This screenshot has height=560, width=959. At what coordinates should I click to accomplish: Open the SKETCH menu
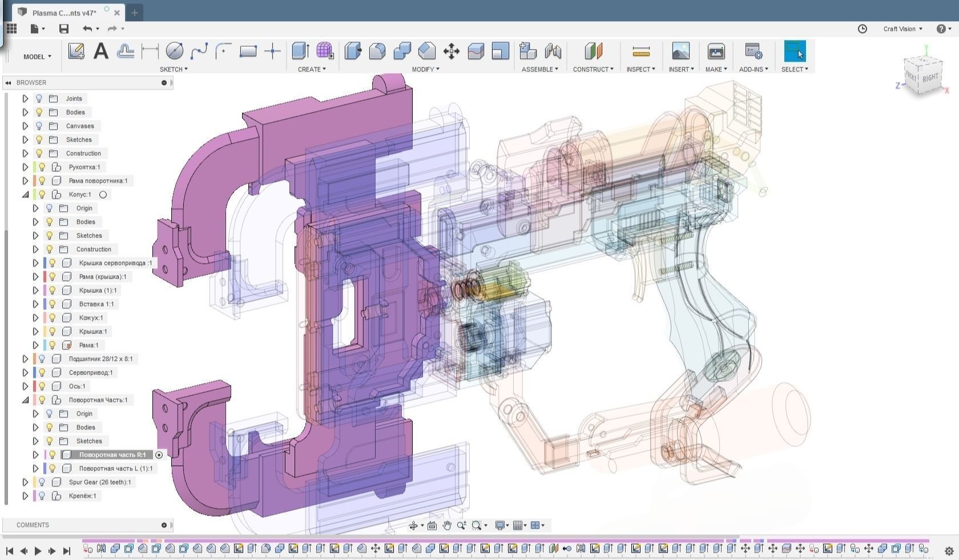click(x=174, y=69)
